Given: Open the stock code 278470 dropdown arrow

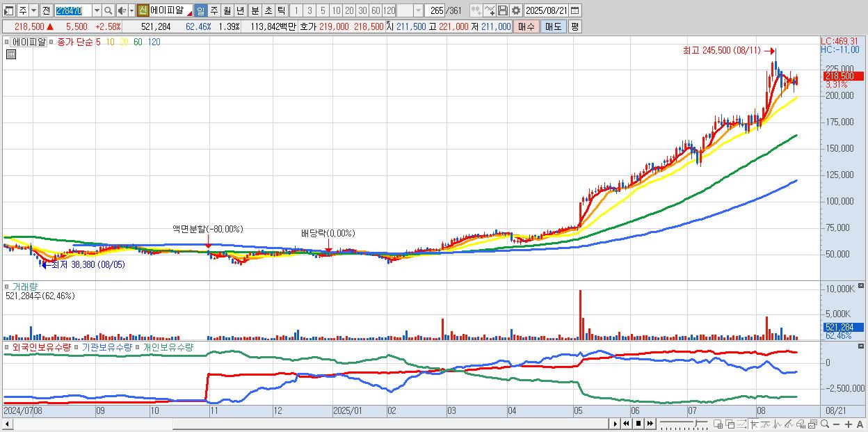Looking at the screenshot, I should point(97,10).
